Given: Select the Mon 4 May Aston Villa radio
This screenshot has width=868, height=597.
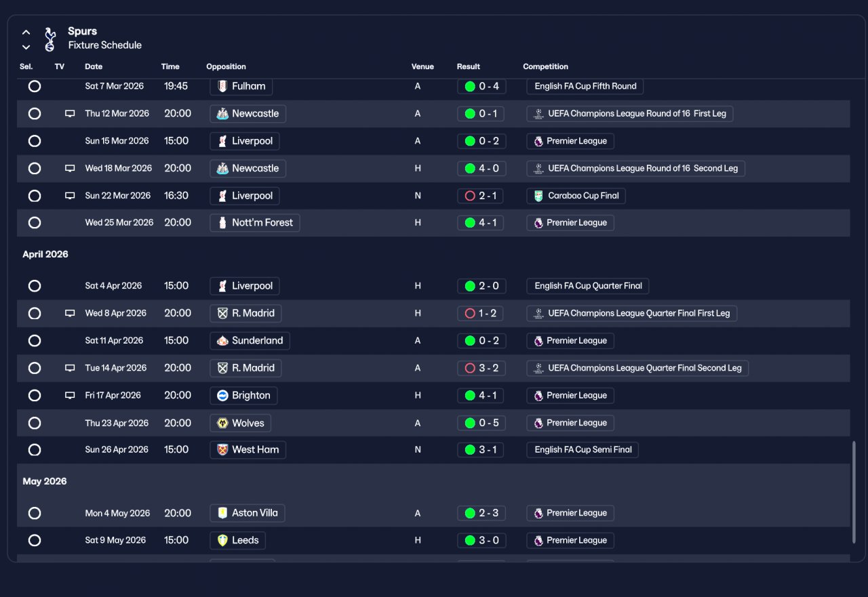Looking at the screenshot, I should click(x=35, y=513).
